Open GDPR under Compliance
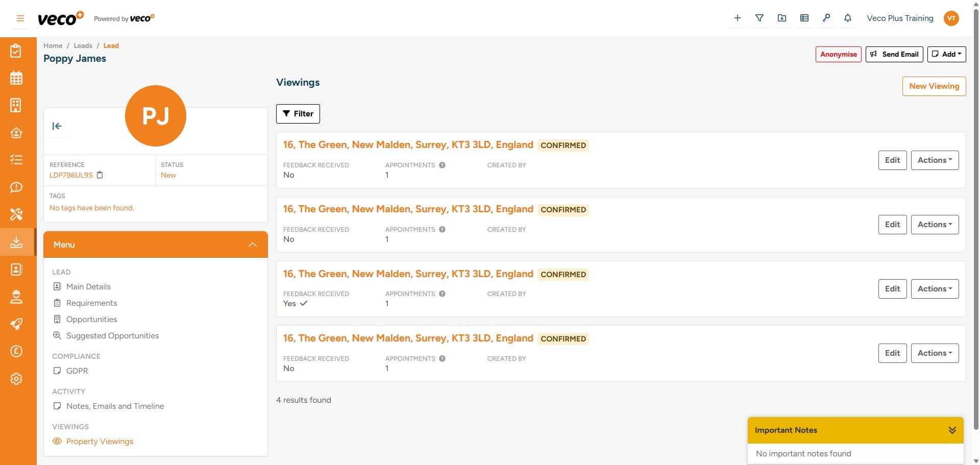980x465 pixels. click(x=77, y=371)
